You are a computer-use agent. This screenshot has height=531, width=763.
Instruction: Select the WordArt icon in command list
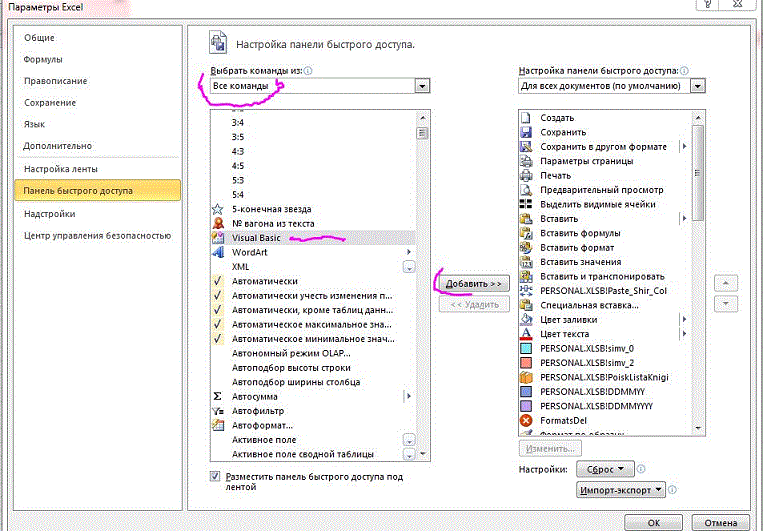click(x=218, y=252)
